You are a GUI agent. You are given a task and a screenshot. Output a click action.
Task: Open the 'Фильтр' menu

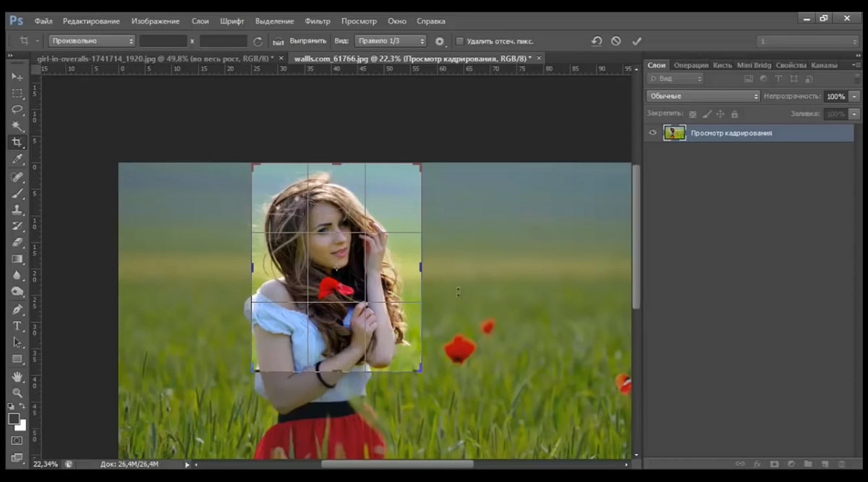click(x=318, y=21)
